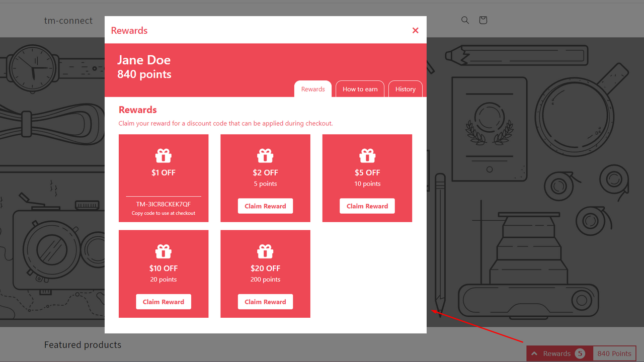Click the $1 OFF reward title
The image size is (644, 362).
click(x=164, y=172)
